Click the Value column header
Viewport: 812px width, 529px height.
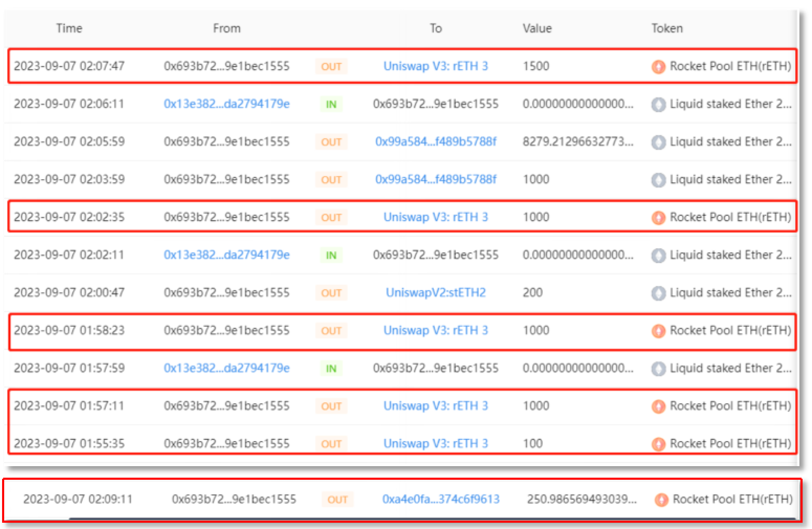point(537,28)
